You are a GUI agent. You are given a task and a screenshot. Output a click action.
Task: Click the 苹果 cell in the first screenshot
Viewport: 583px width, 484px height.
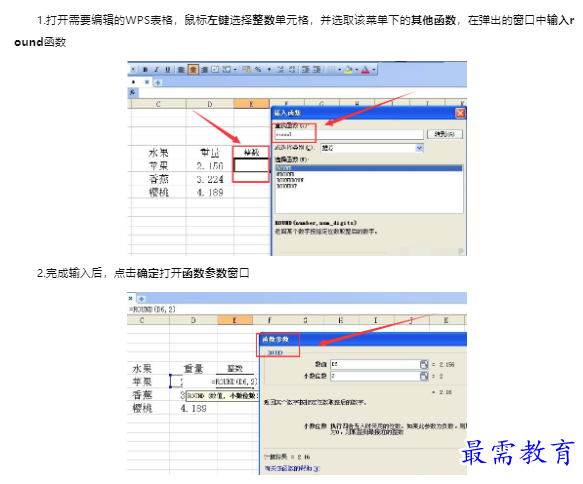158,166
